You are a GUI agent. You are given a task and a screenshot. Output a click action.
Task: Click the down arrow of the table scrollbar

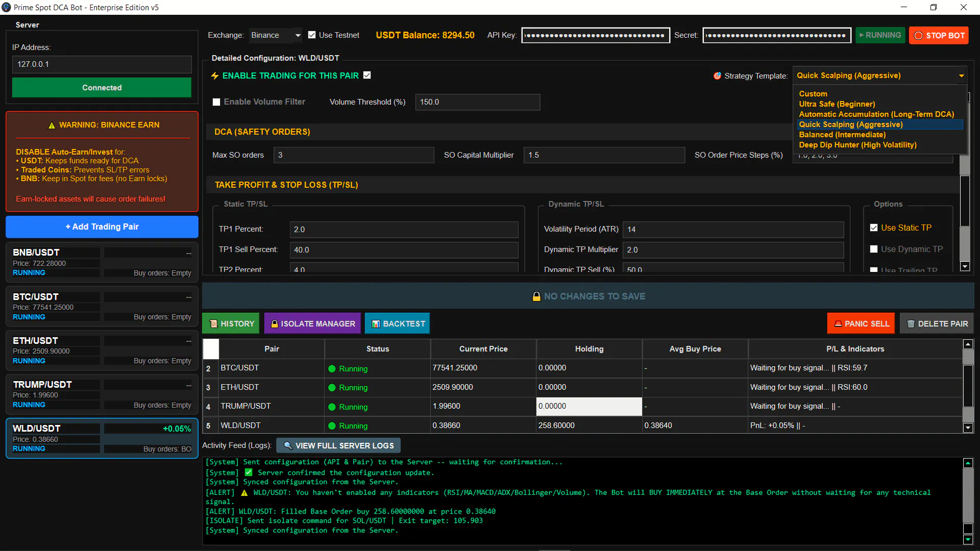pos(968,428)
